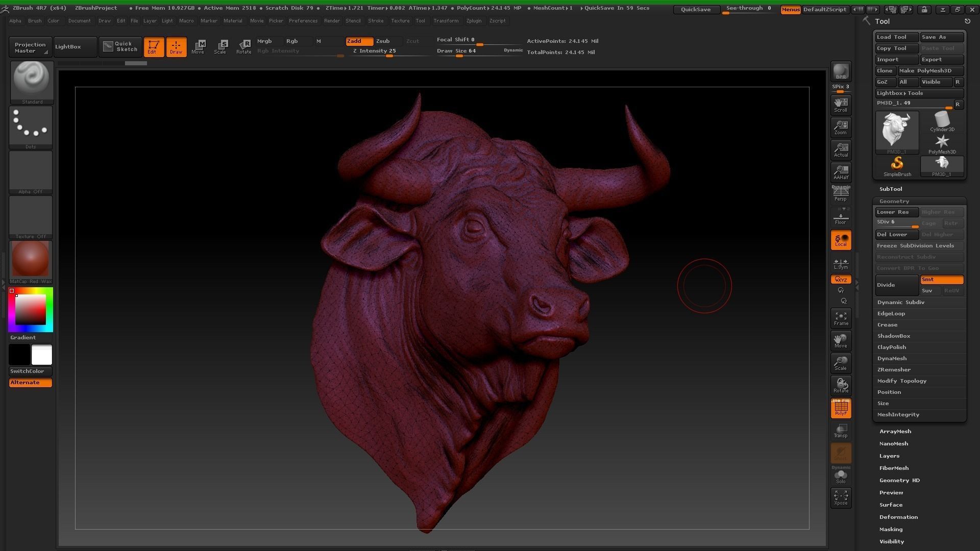Screen dimensions: 980x551
Task: Expand the ZRemesher section
Action: [894, 369]
